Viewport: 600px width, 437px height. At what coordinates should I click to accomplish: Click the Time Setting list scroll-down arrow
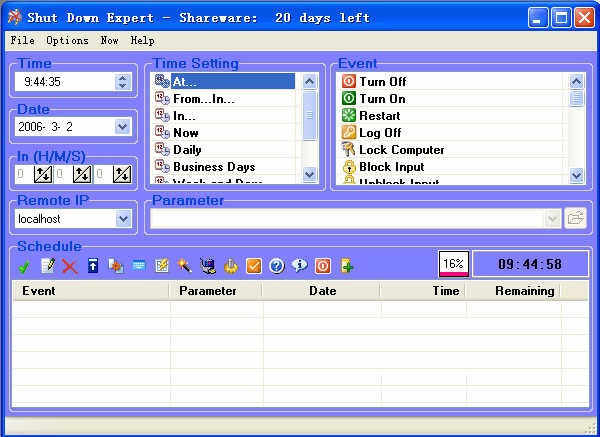click(x=309, y=174)
